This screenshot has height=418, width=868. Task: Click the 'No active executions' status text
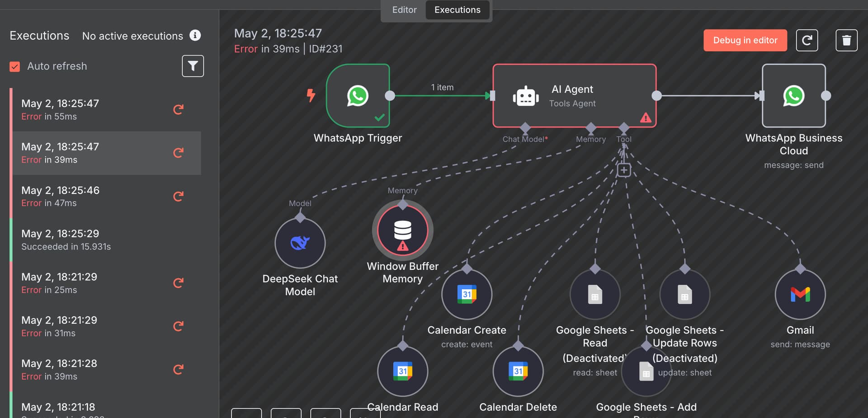(x=132, y=36)
